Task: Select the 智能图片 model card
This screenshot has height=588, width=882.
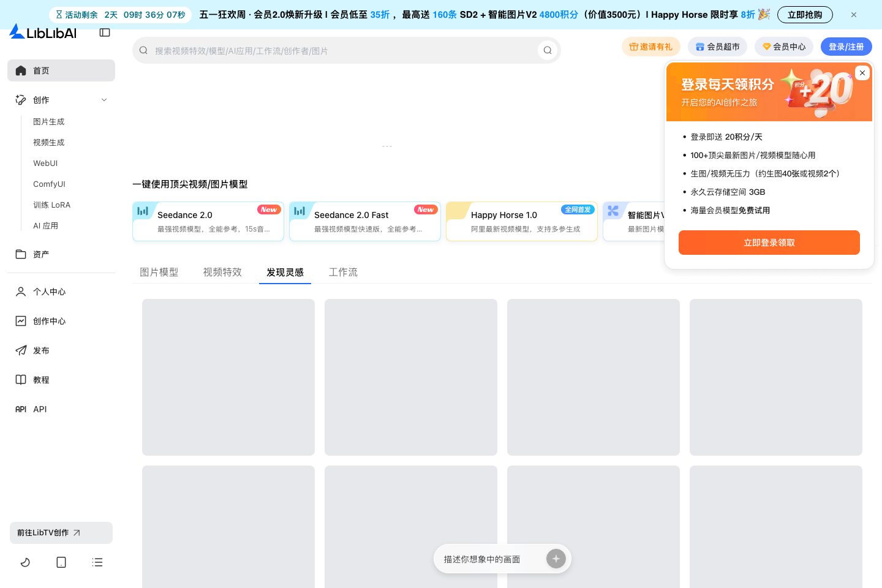Action: point(634,221)
